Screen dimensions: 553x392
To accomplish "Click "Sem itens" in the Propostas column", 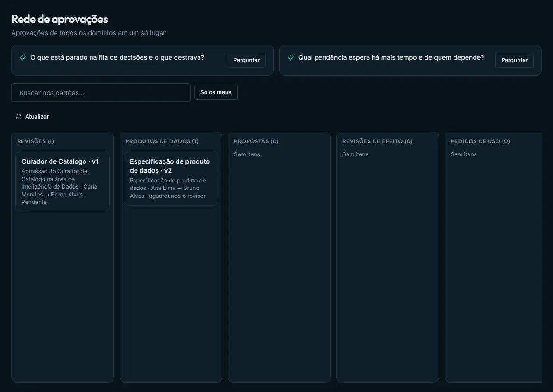I will click(x=247, y=154).
